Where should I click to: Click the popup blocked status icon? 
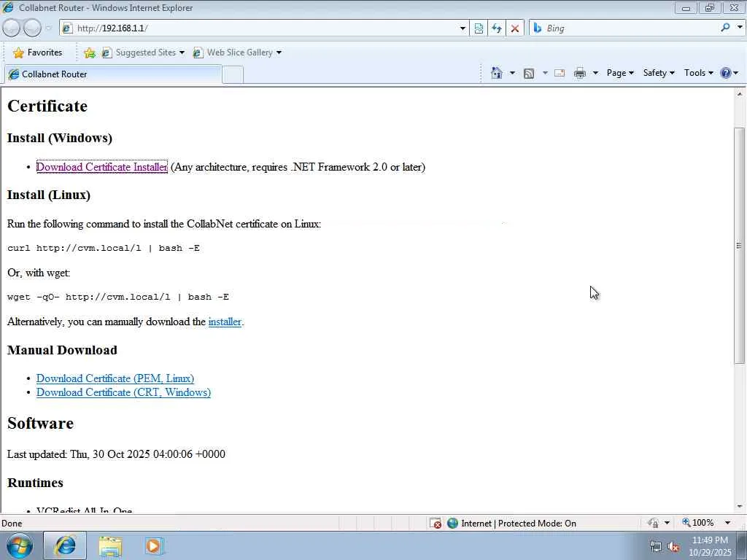tap(435, 524)
